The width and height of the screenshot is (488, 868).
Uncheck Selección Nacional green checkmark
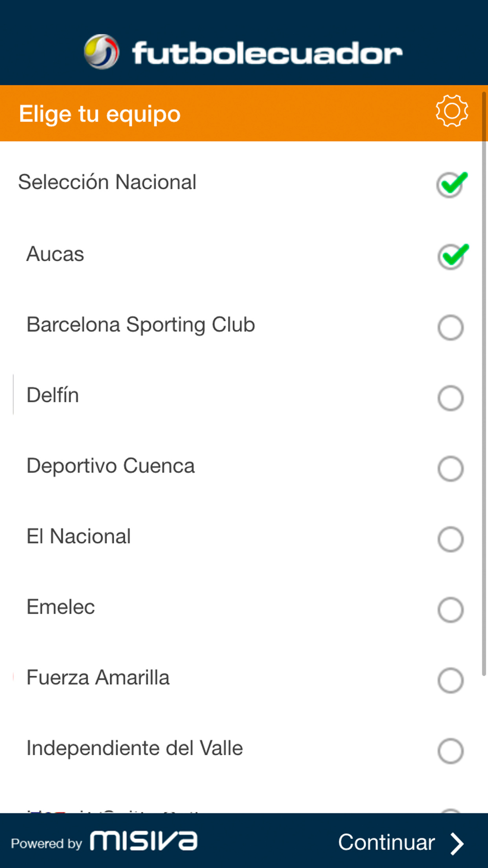click(x=452, y=184)
